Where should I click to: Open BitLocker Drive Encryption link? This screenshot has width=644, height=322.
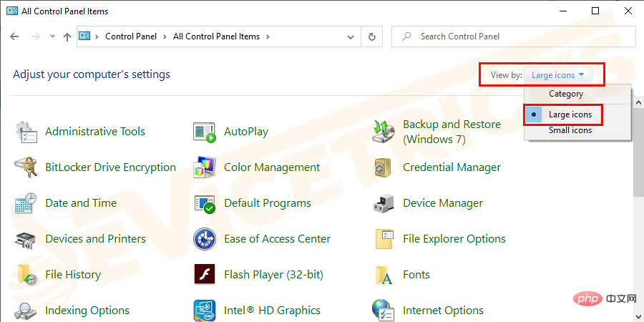[110, 167]
